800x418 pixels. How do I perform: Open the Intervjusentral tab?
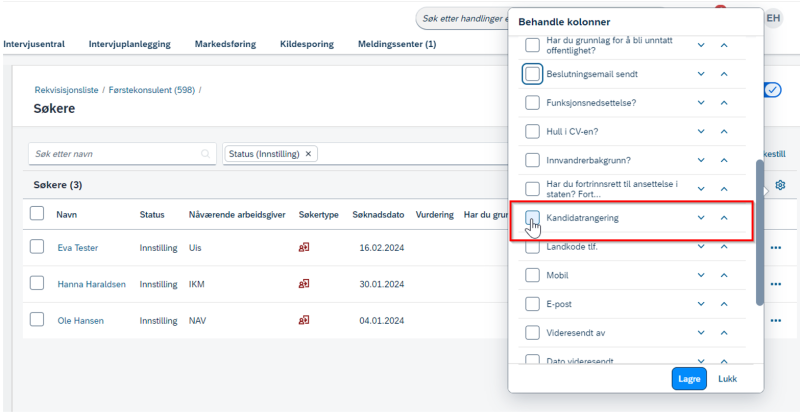(x=34, y=44)
